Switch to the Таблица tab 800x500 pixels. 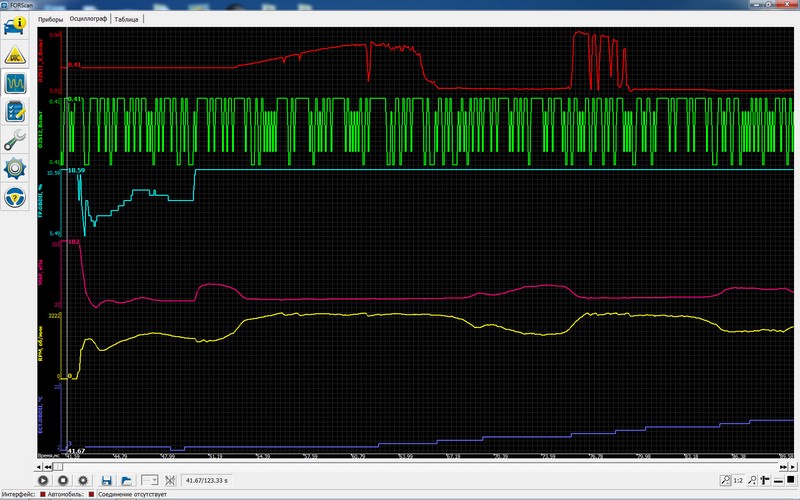[127, 19]
